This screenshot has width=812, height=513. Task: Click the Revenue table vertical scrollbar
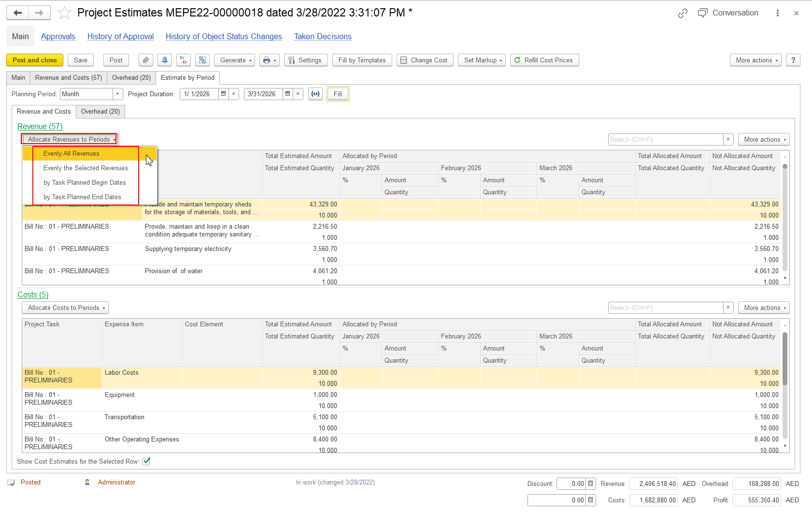tap(785, 218)
